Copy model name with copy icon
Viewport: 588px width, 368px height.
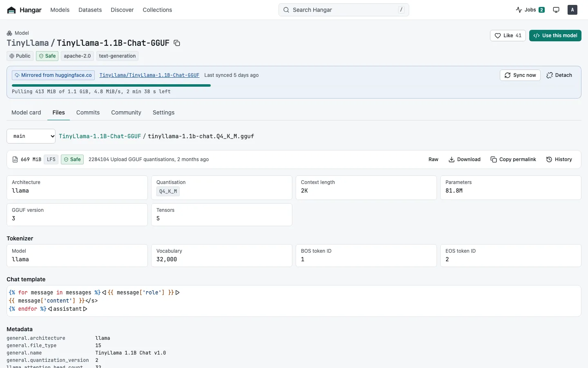tap(177, 43)
